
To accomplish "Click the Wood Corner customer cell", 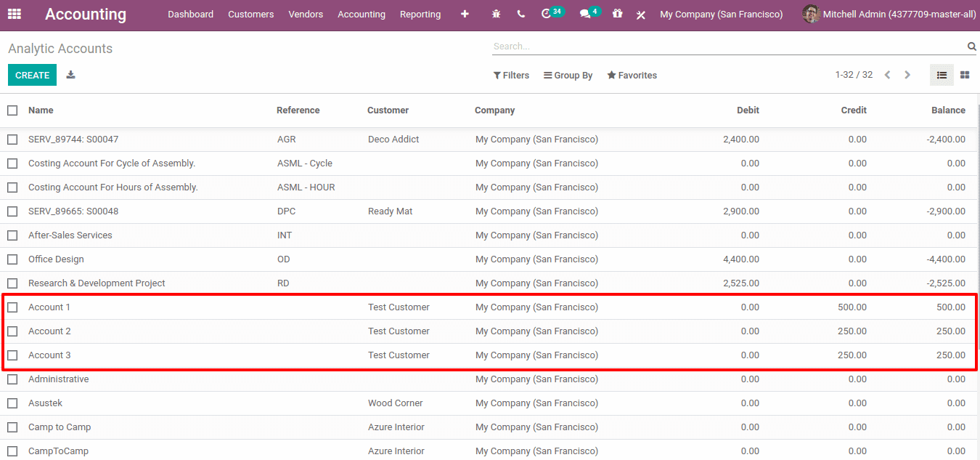I will 395,403.
